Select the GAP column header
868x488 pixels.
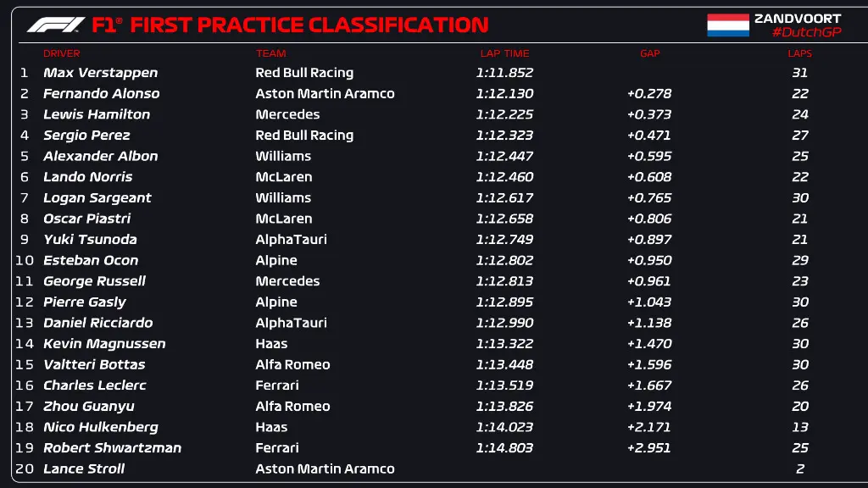[649, 53]
